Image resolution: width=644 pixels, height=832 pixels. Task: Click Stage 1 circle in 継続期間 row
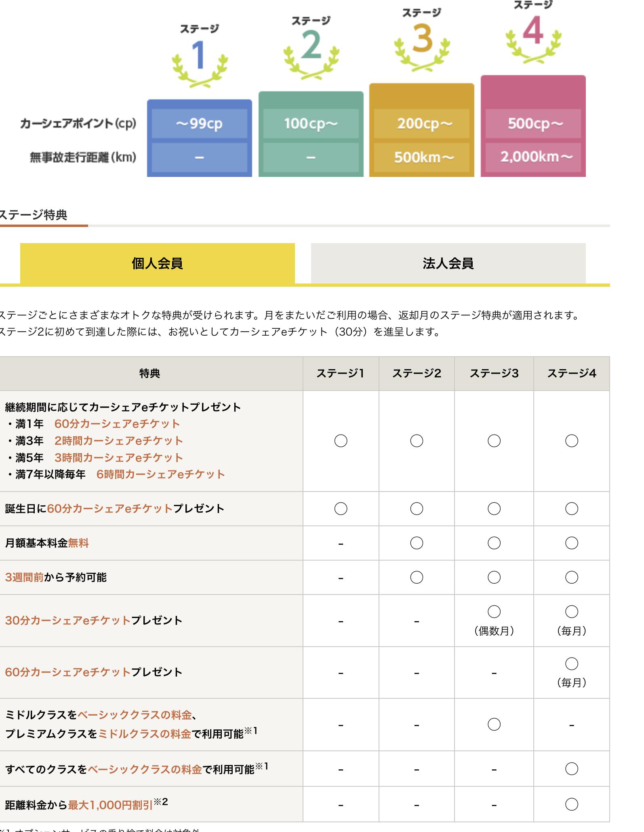[x=341, y=441]
